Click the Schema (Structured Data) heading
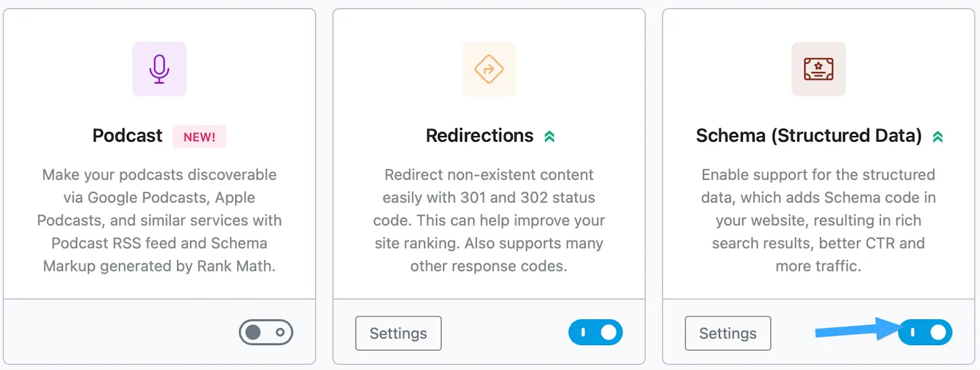The height and width of the screenshot is (370, 980). (809, 136)
